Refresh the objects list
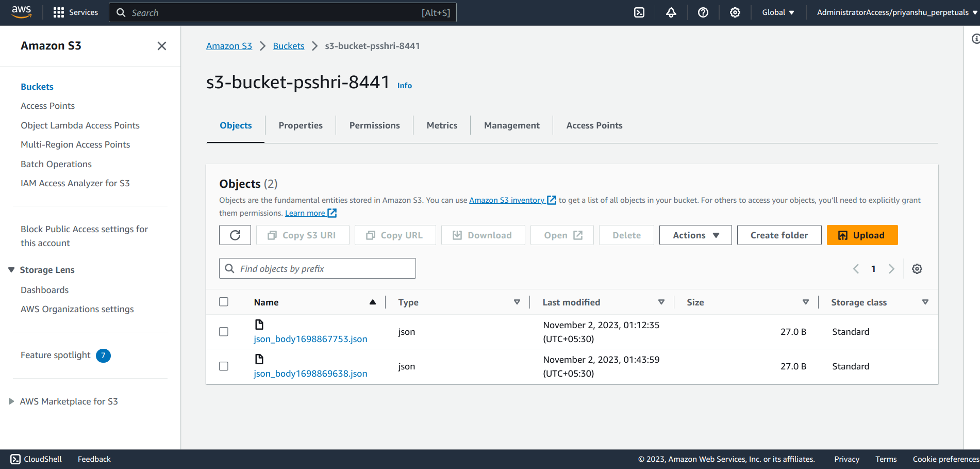This screenshot has width=980, height=469. coord(235,235)
